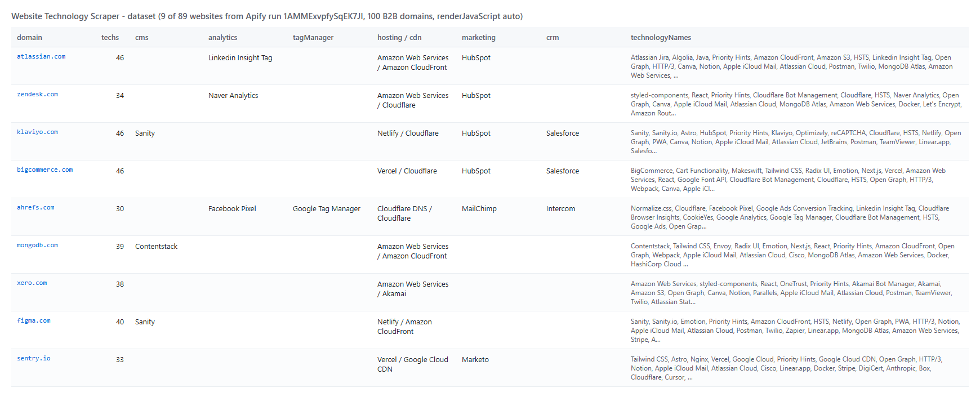The image size is (980, 397).
Task: Select the "marketing" column header
Action: [x=479, y=38]
